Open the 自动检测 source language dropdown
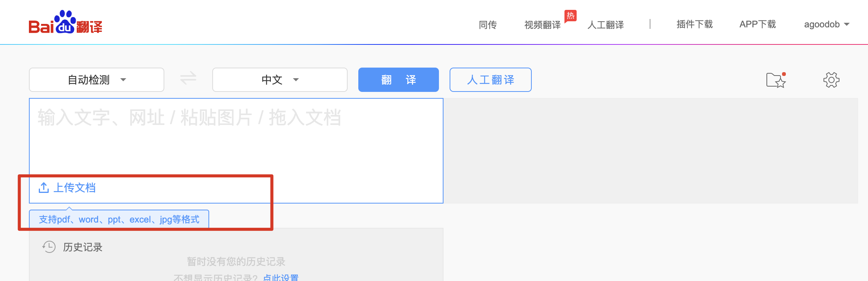The height and width of the screenshot is (281, 868). click(97, 80)
